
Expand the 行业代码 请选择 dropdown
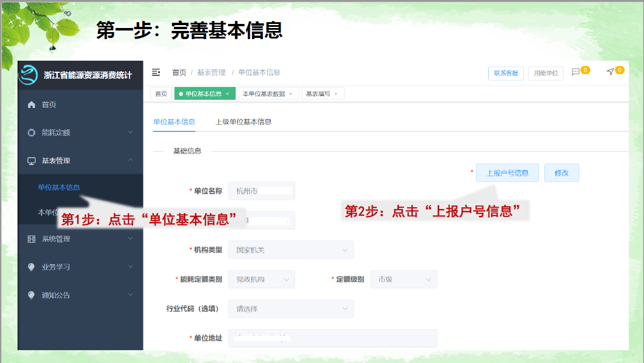coord(290,309)
